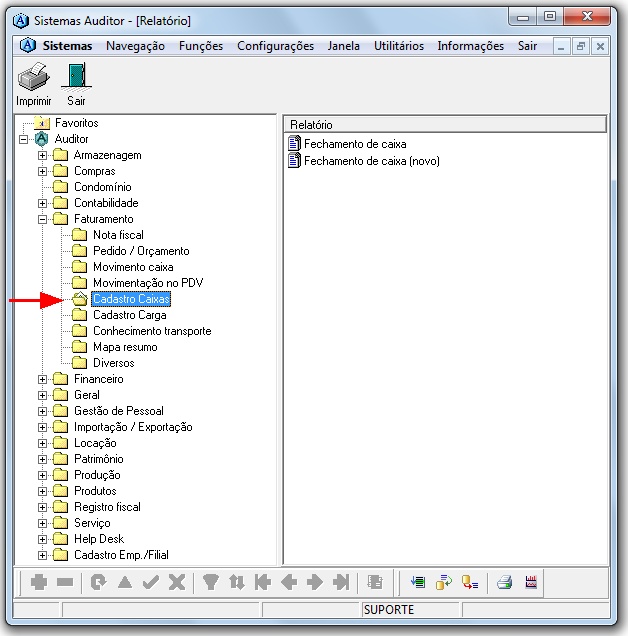
Task: Open the Configurações menu
Action: click(275, 46)
